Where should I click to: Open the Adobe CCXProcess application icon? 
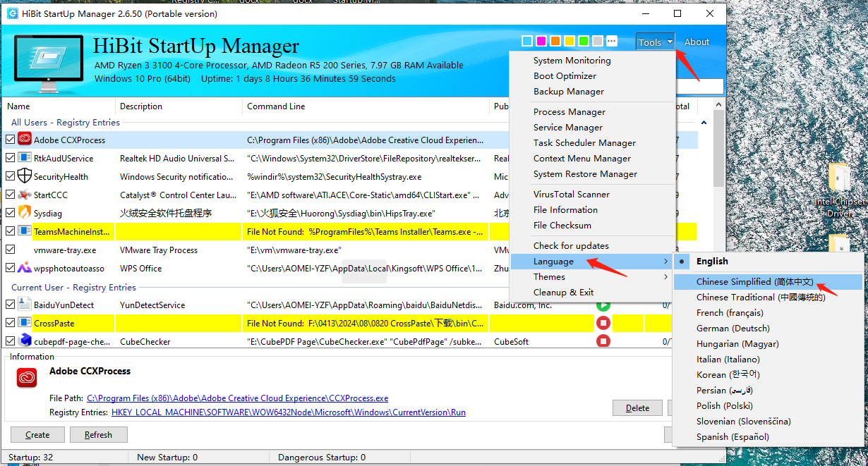pyautogui.click(x=25, y=139)
